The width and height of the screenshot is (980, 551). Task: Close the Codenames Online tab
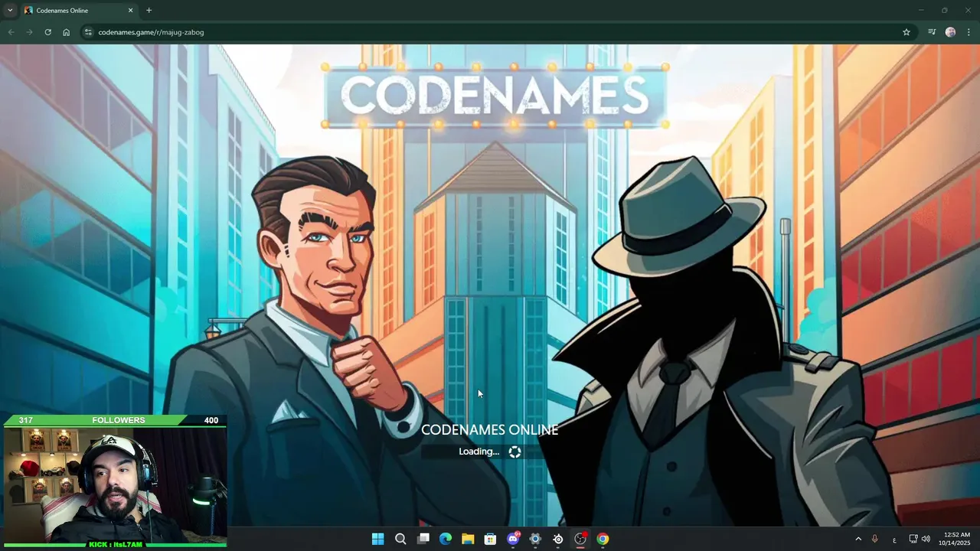click(x=130, y=11)
